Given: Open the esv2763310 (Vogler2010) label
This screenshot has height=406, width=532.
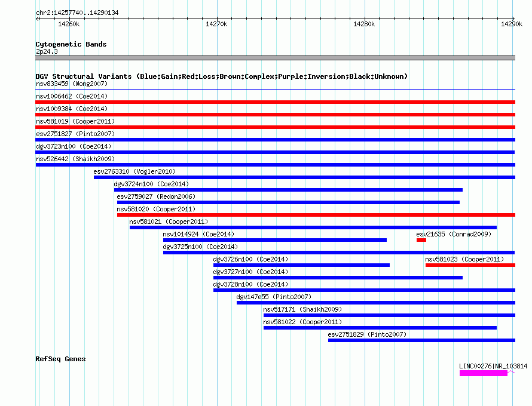Looking at the screenshot, I should pyautogui.click(x=134, y=171).
